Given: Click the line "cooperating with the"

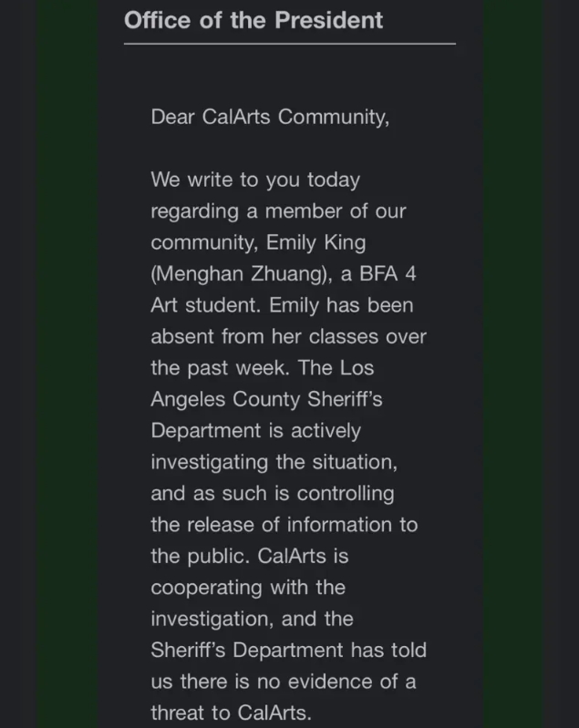Looking at the screenshot, I should [247, 588].
